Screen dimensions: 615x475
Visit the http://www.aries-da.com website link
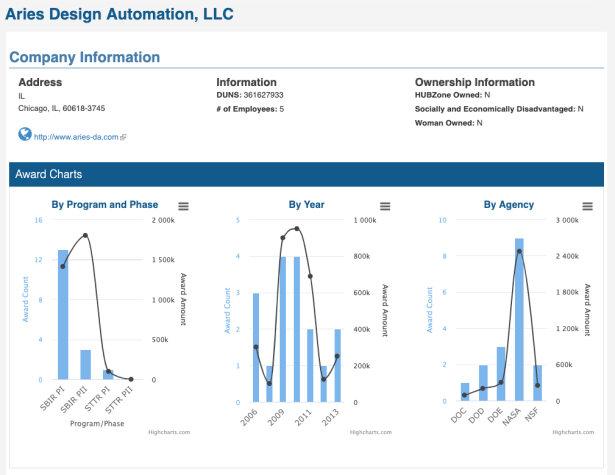click(x=76, y=136)
